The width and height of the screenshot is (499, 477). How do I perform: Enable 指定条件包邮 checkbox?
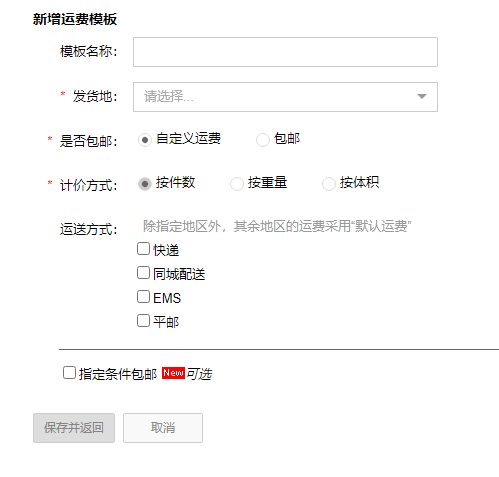pos(69,373)
